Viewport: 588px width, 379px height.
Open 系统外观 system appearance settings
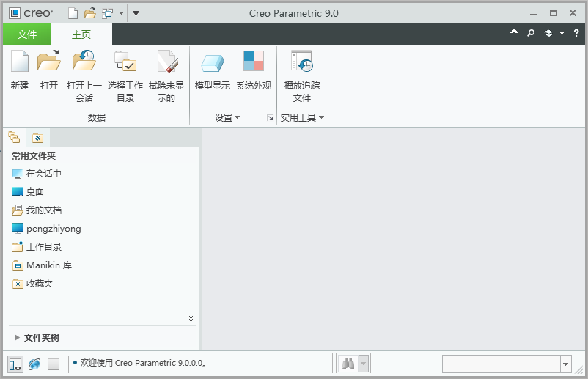(x=254, y=70)
